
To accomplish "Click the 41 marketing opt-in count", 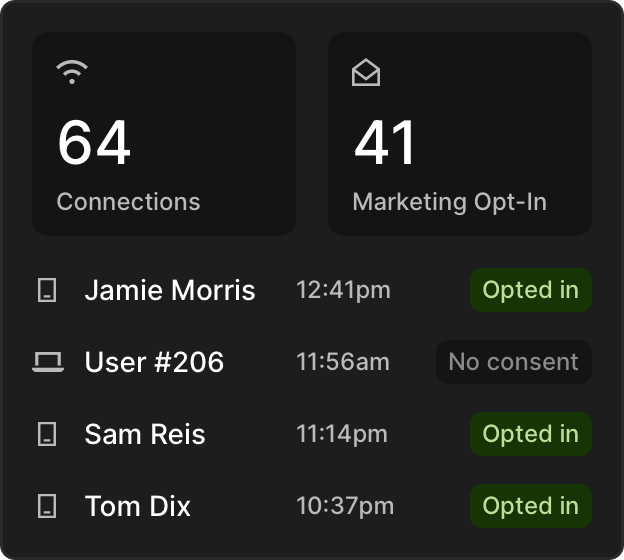I will 384,142.
